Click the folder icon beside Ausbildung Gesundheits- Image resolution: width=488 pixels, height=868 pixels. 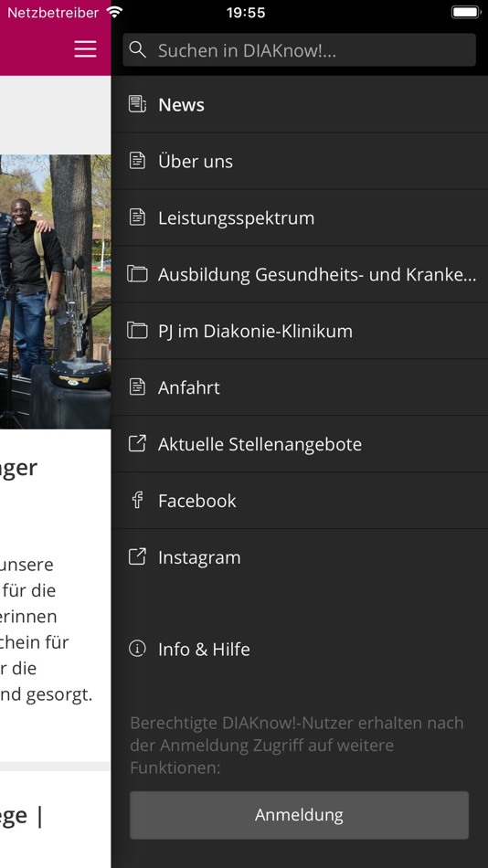coord(137,273)
